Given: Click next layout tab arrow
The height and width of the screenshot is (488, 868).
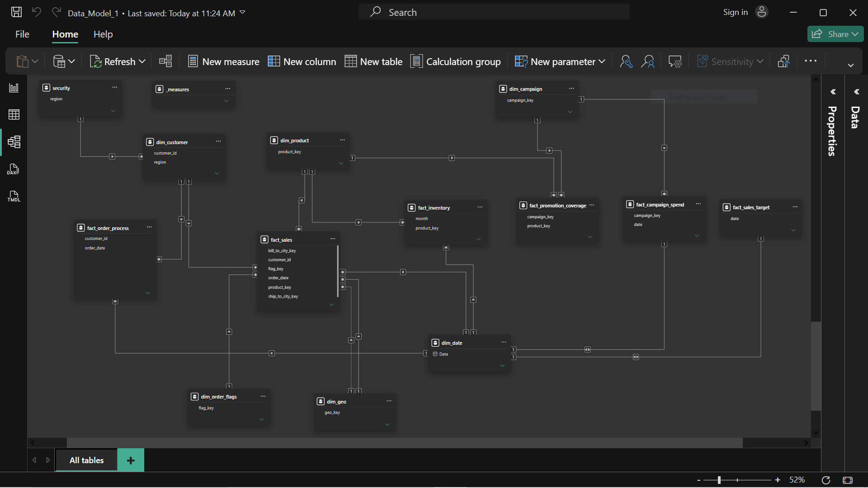Looking at the screenshot, I should coord(48,460).
